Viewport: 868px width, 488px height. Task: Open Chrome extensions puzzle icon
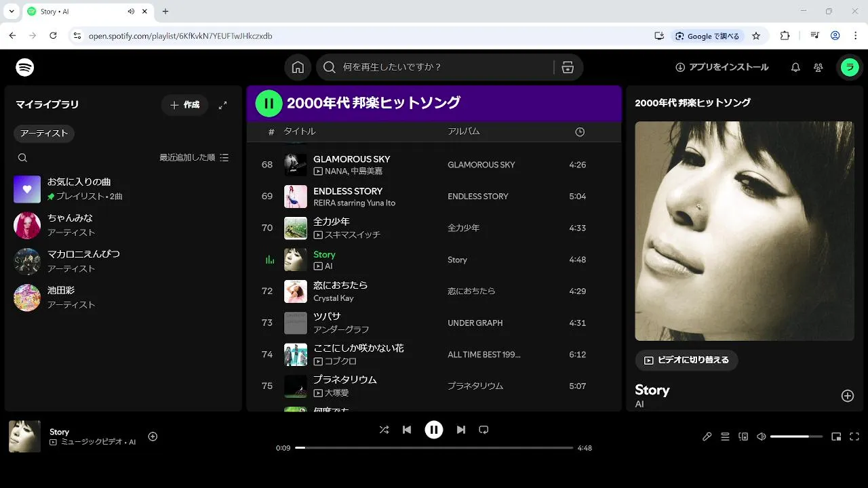(785, 36)
